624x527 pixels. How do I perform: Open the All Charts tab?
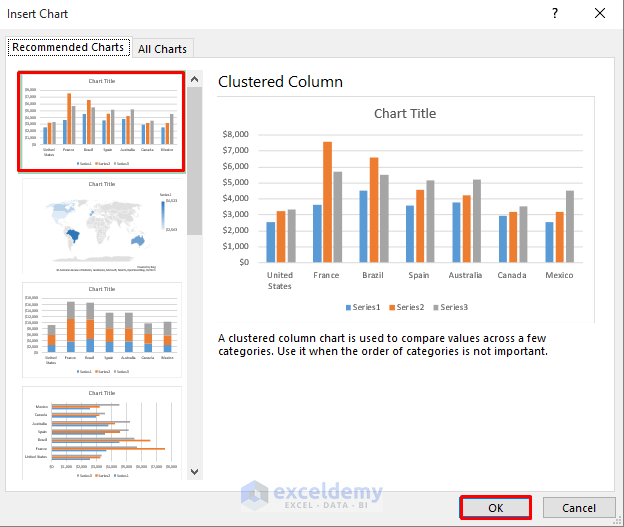point(162,49)
